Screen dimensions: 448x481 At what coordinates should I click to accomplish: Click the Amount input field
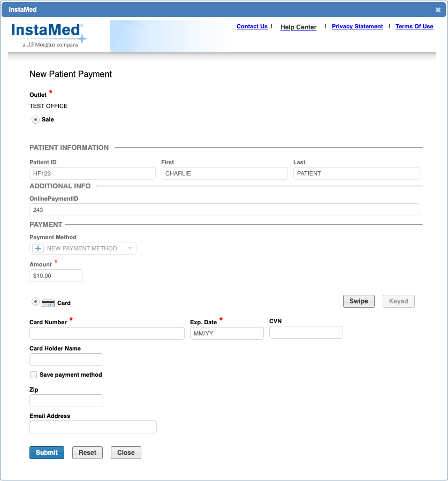pyautogui.click(x=56, y=275)
